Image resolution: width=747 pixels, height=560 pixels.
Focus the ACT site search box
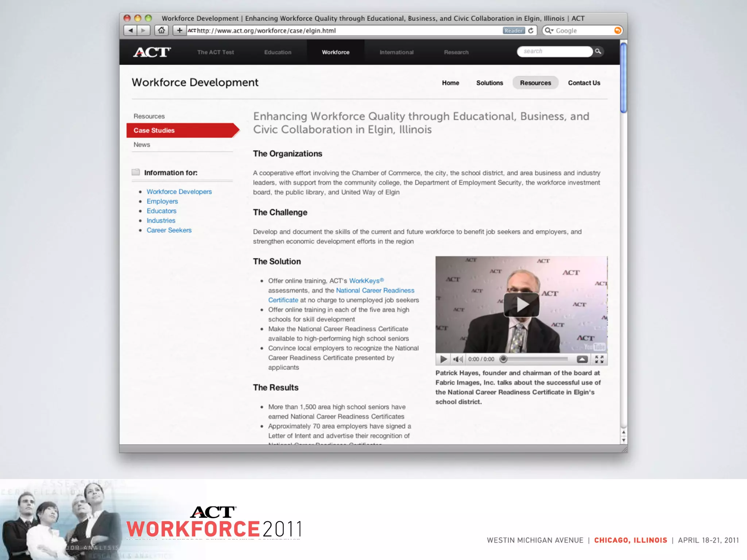pos(554,51)
